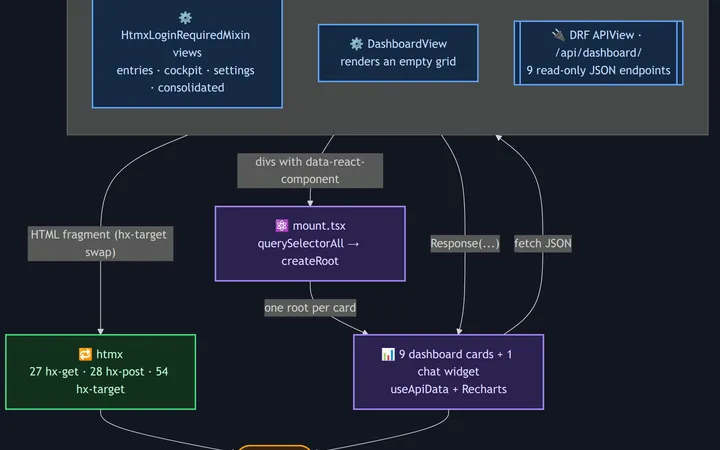Image resolution: width=720 pixels, height=450 pixels.
Task: Click the text 'renders an empty grid'
Action: point(398,62)
